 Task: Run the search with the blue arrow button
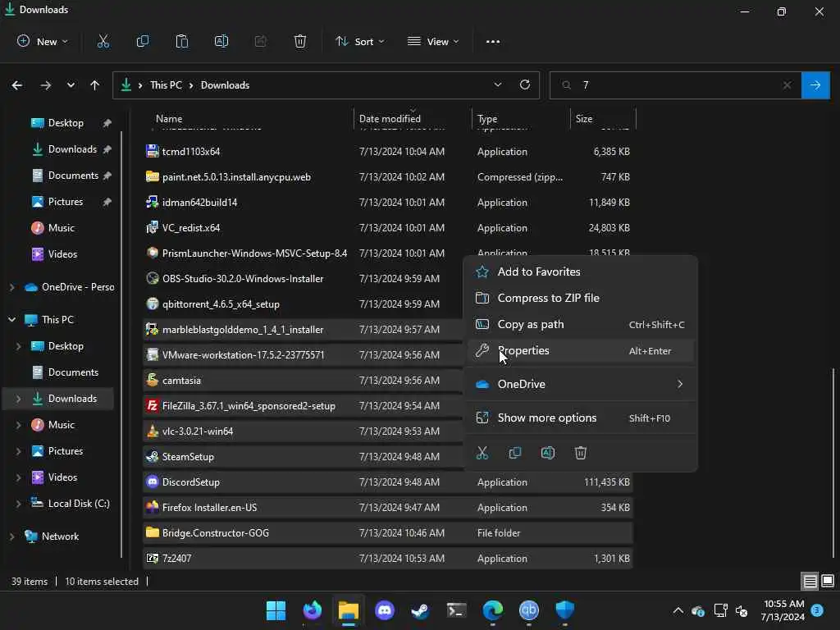[x=815, y=85]
